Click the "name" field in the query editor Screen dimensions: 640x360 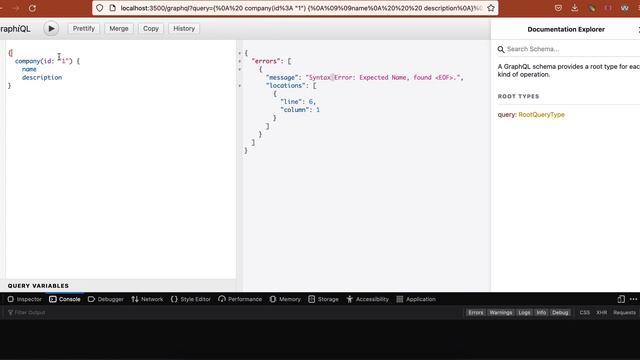pyautogui.click(x=29, y=69)
